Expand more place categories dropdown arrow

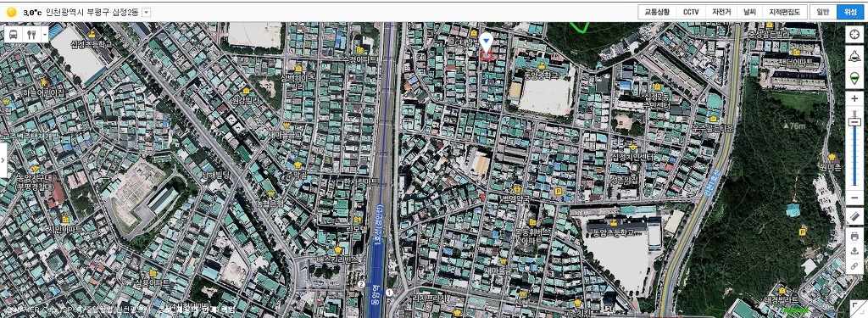[44, 34]
